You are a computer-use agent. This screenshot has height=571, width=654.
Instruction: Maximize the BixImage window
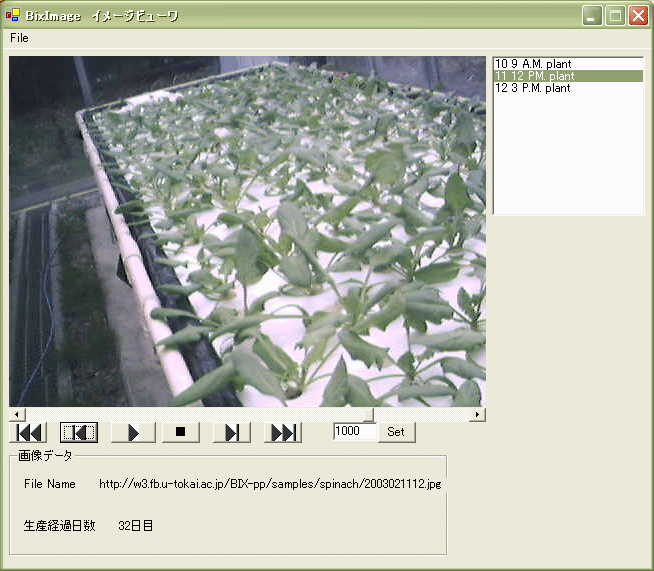(615, 16)
